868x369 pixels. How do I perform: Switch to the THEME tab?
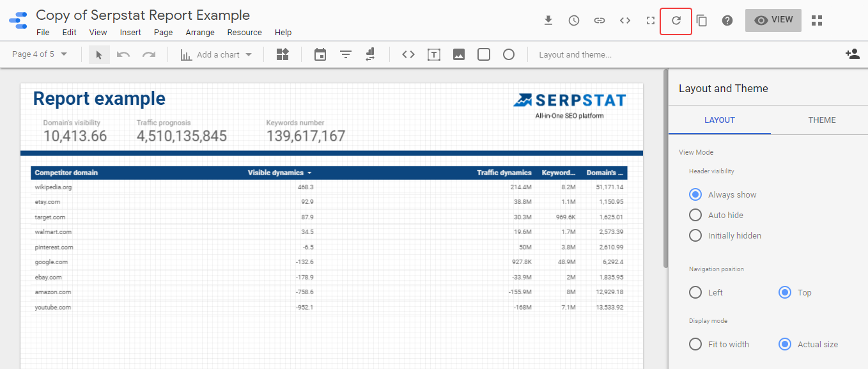[x=822, y=120]
